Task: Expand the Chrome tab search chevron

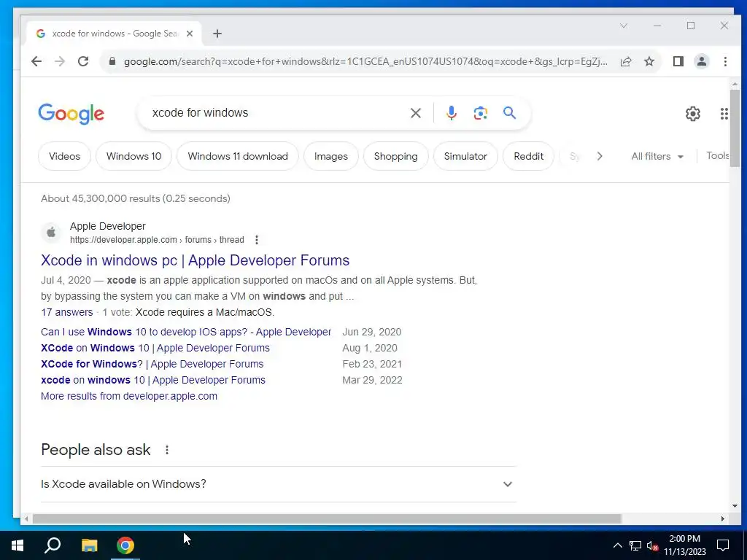Action: point(624,26)
